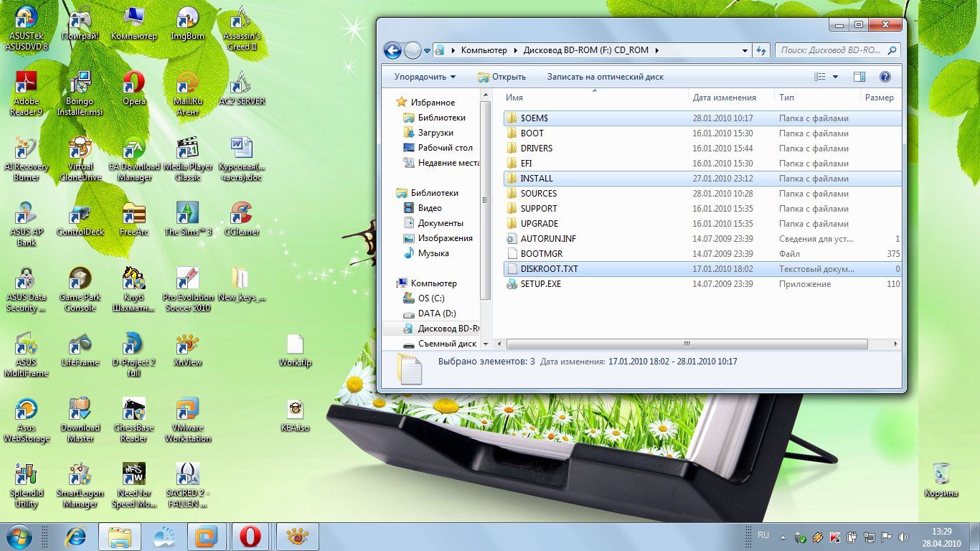Image resolution: width=980 pixels, height=551 pixels.
Task: Click Записать на оптический диск
Action: 605,77
